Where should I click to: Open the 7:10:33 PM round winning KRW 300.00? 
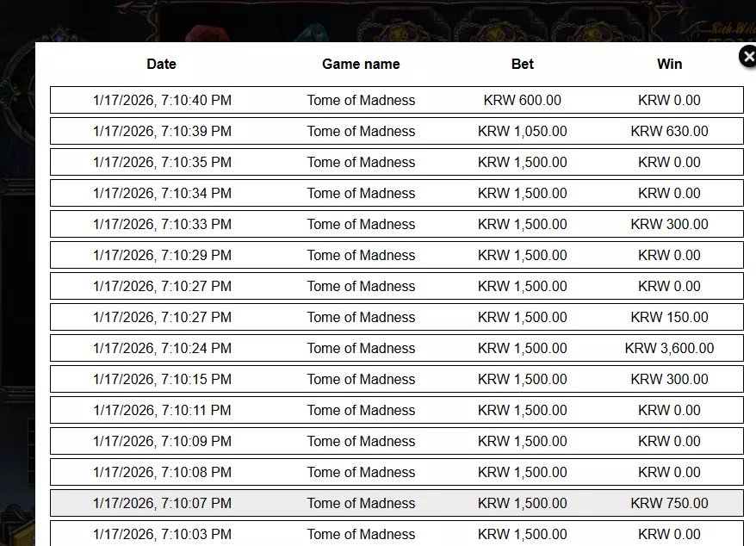click(x=397, y=224)
